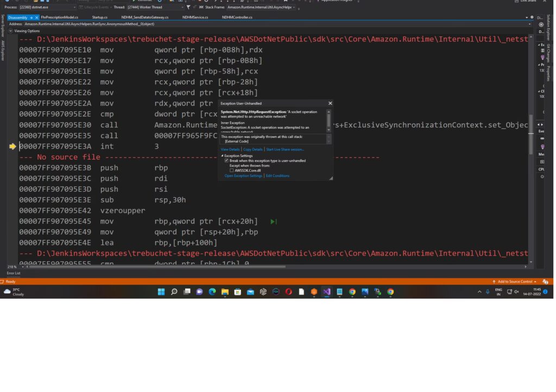The height and width of the screenshot is (392, 556).
Task: Open the taskbar Search icon
Action: click(174, 292)
